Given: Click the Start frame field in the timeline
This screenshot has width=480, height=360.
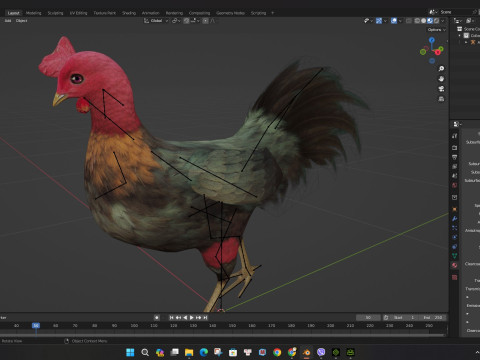Looking at the screenshot, I should [x=404, y=317].
